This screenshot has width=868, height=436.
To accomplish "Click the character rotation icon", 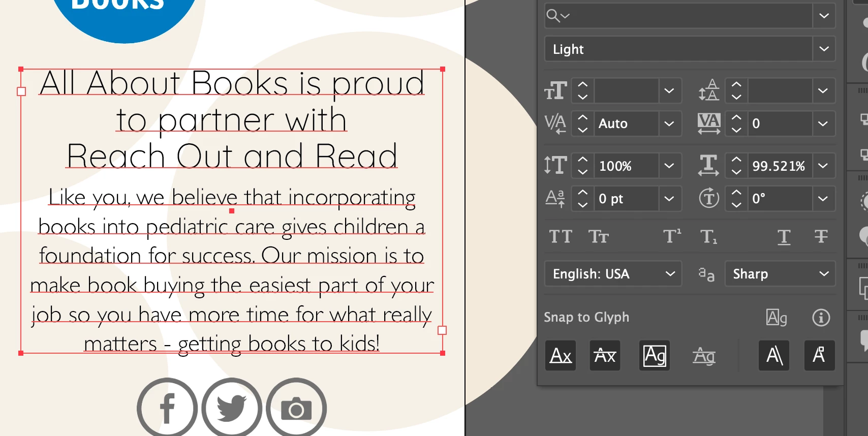I will pos(709,198).
